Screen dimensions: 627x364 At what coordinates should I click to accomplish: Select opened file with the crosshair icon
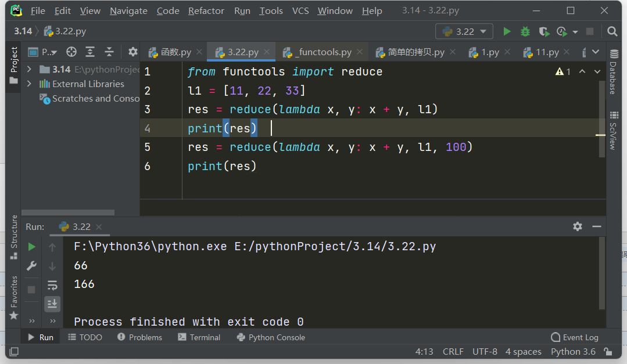(71, 52)
